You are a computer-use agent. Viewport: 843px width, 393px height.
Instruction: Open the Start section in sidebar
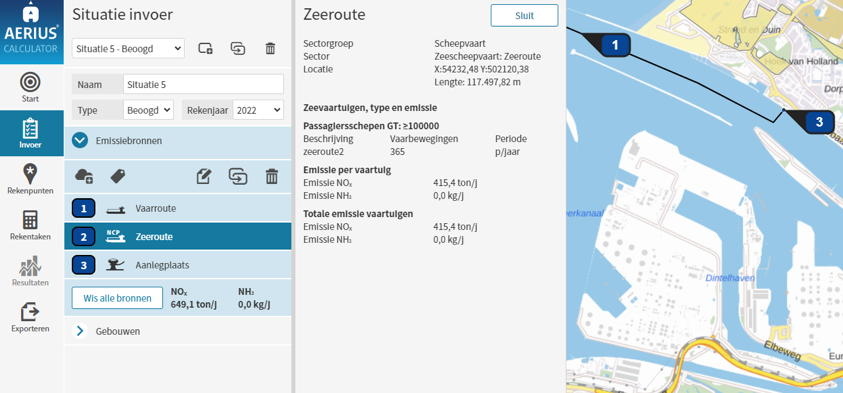click(x=31, y=88)
